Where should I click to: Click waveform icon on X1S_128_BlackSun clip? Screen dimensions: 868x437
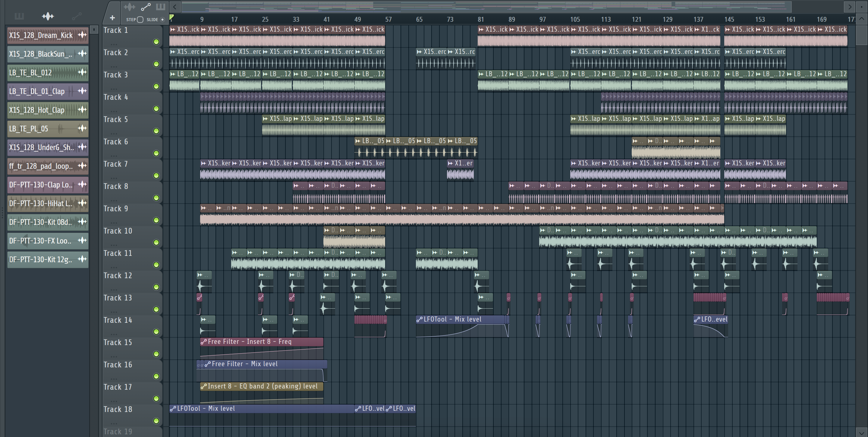82,54
